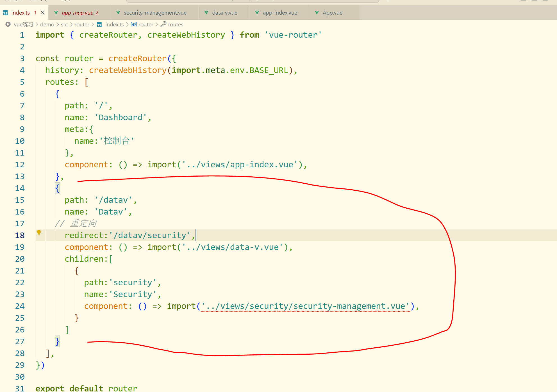Screen dimensions: 557x392
Task: Open the app-index.vue tab
Action: pos(280,13)
